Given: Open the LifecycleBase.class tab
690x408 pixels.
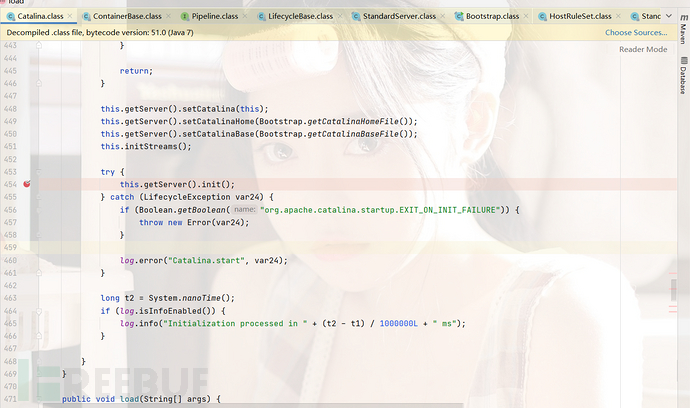Looking at the screenshot, I should click(x=301, y=16).
